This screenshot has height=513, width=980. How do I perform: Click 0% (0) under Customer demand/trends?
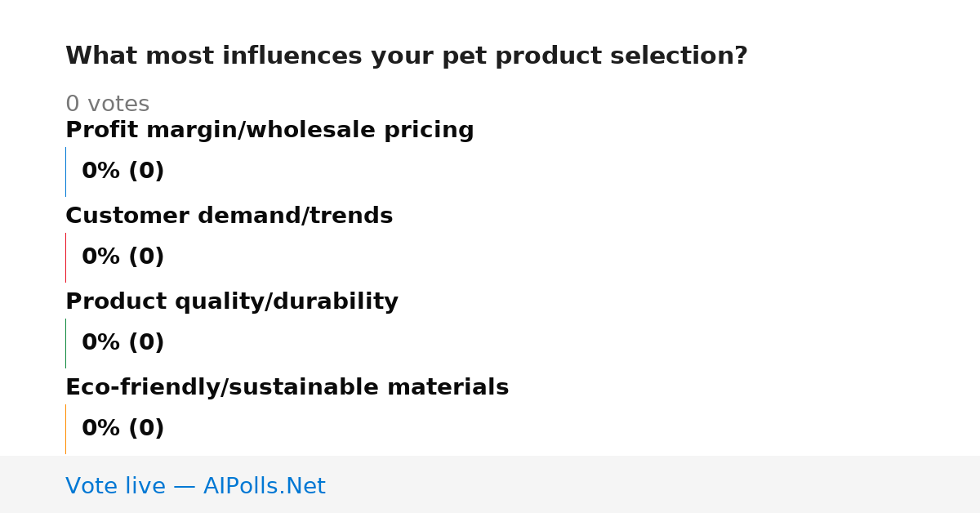123,257
